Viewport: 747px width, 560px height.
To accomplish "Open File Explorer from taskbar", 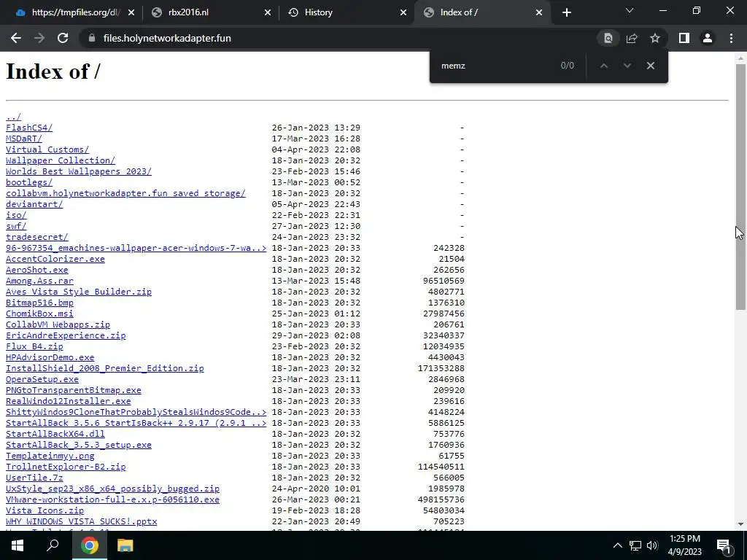I will point(125,545).
